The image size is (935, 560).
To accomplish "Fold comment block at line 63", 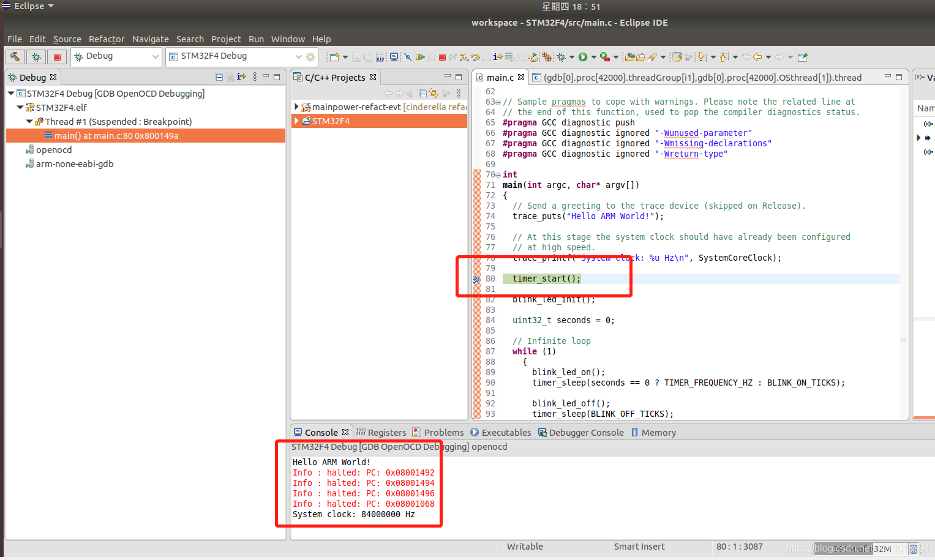I will tap(498, 102).
